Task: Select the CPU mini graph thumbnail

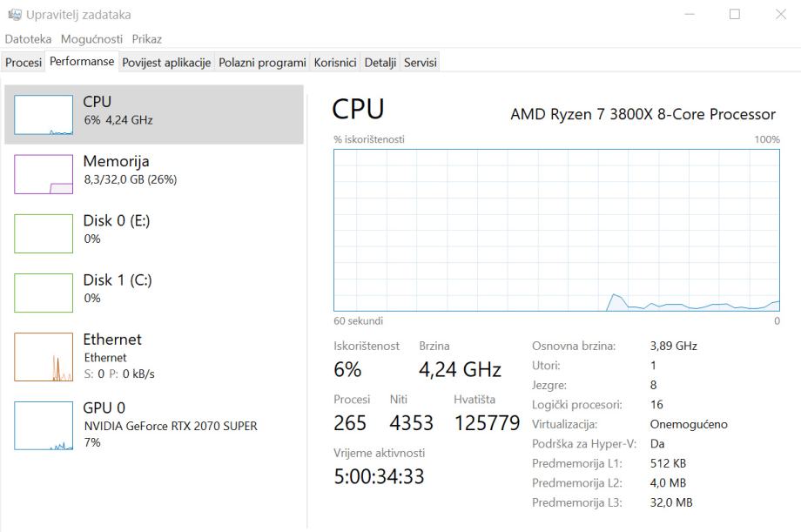Action: click(x=44, y=115)
